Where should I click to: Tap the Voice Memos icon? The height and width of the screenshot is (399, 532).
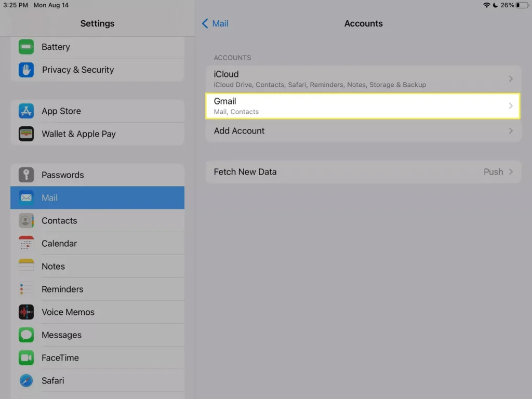pos(26,312)
